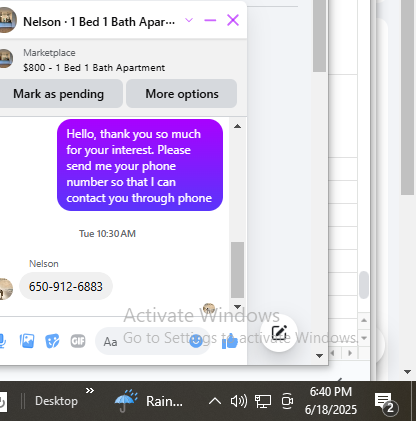Screen dimensions: 416x421
Task: Click Nelson's avatar beside the phone number
Action: [x=5, y=289]
